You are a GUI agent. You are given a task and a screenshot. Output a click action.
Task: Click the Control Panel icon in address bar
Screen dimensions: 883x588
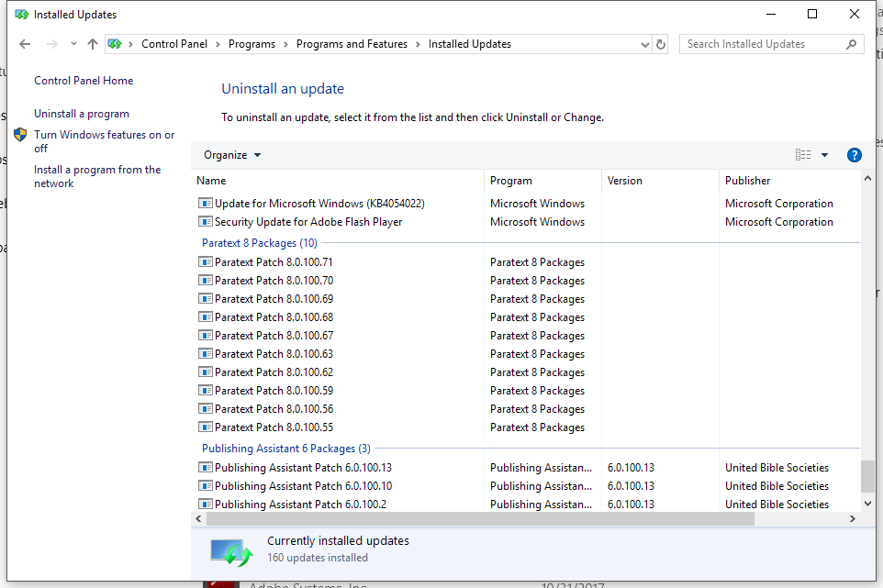115,44
